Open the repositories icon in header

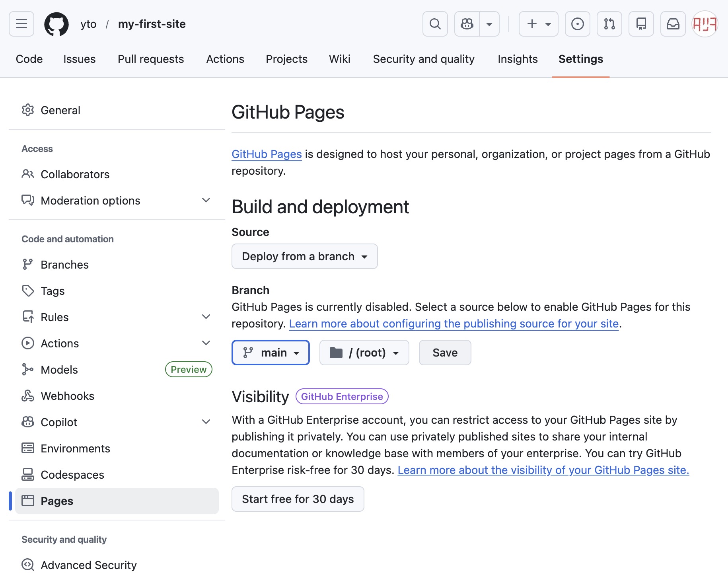pyautogui.click(x=641, y=24)
